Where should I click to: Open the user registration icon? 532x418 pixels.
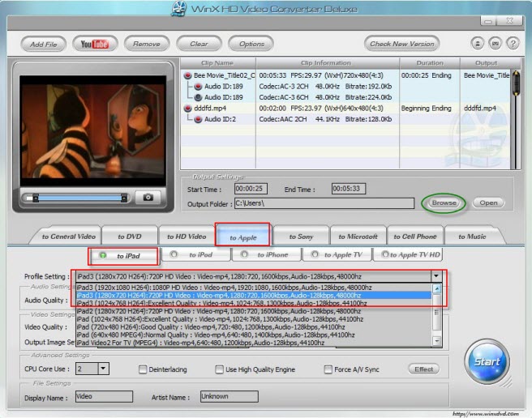tap(478, 44)
